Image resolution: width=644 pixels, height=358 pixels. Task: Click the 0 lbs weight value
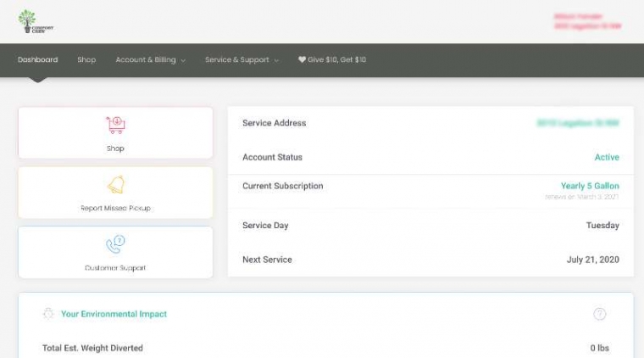[599, 348]
